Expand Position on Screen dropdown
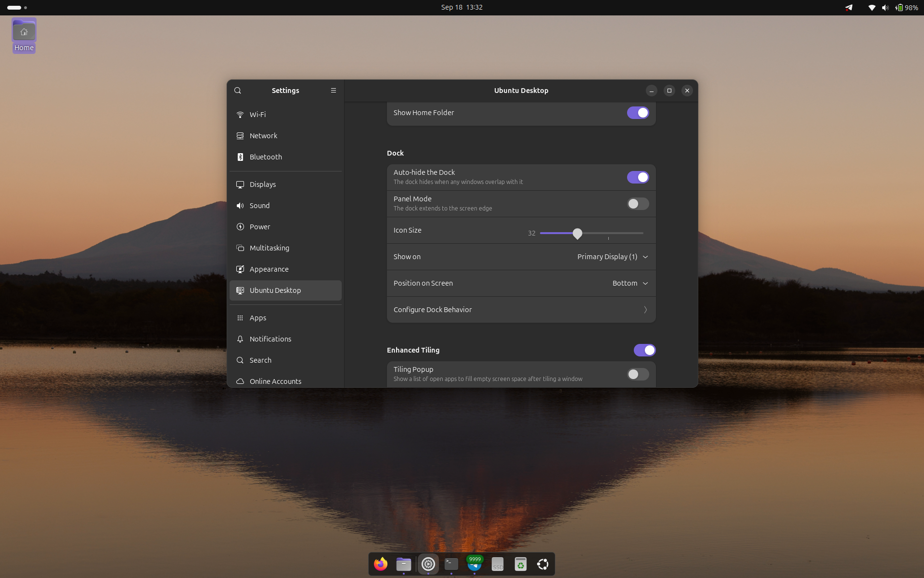 pyautogui.click(x=629, y=283)
